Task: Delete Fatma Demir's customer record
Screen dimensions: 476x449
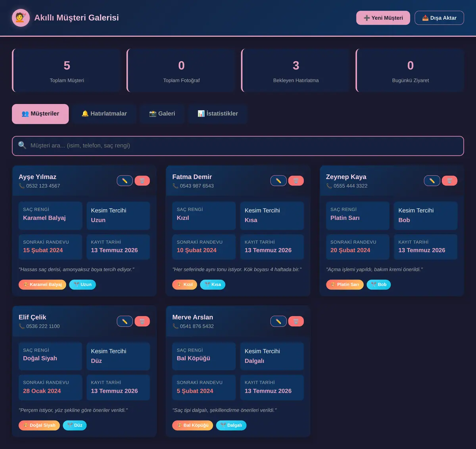Action: (x=296, y=181)
